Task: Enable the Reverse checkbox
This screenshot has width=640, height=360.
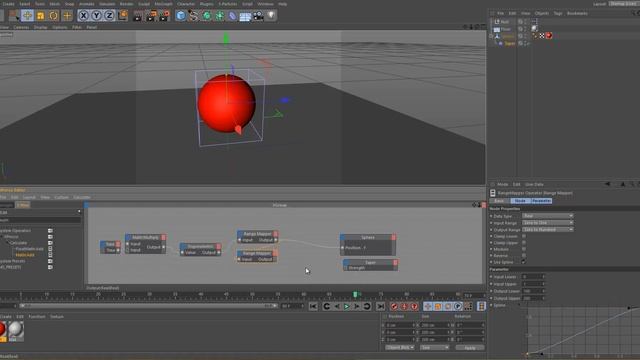Action: (x=524, y=256)
